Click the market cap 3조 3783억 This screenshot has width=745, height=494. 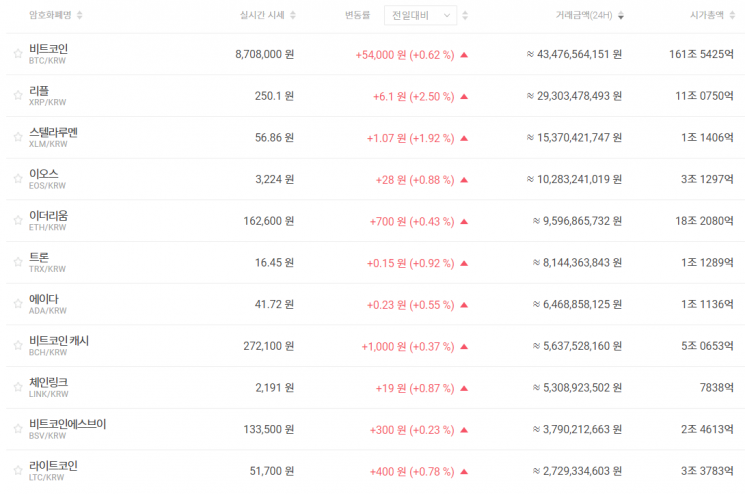click(x=707, y=471)
